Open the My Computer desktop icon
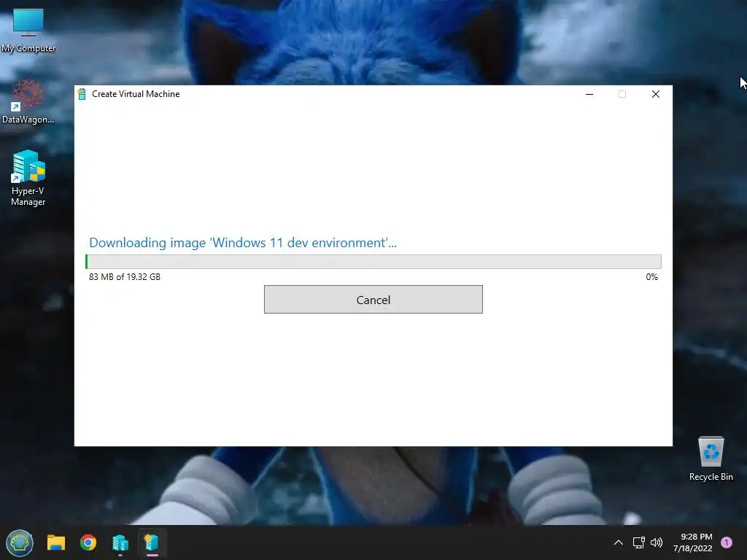Screen dimensions: 747x560 click(28, 31)
